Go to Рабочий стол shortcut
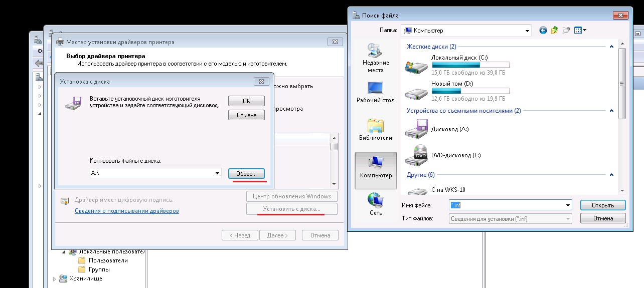644x288 pixels. 375,92
